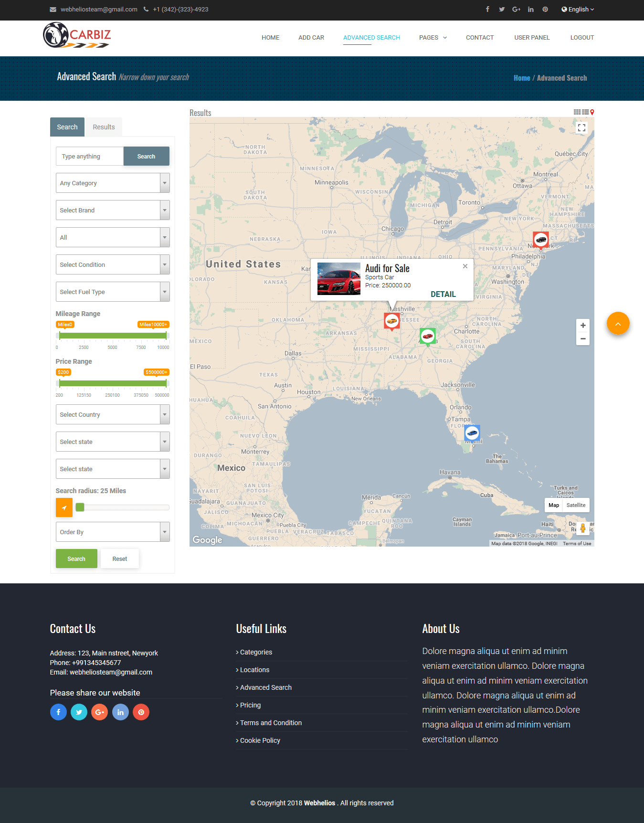
Task: Click the search radius slider handle
Action: pos(80,507)
